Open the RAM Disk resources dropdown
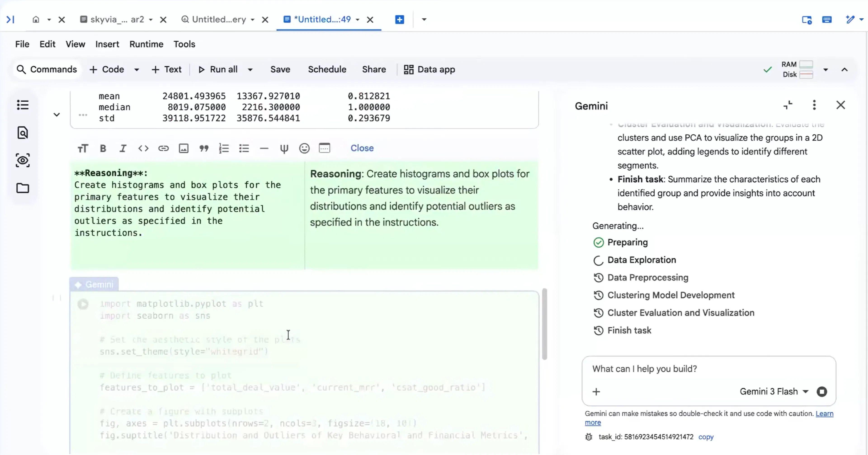The width and height of the screenshot is (868, 455). [826, 70]
